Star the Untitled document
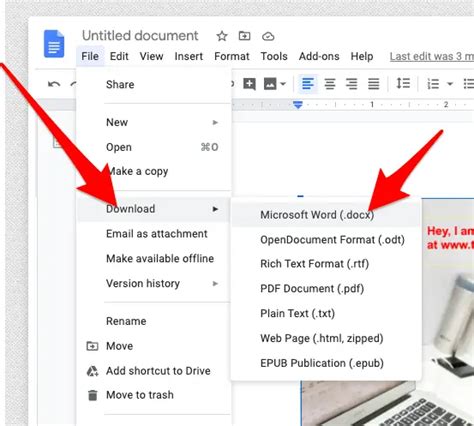Image resolution: width=474 pixels, height=426 pixels. coord(222,36)
